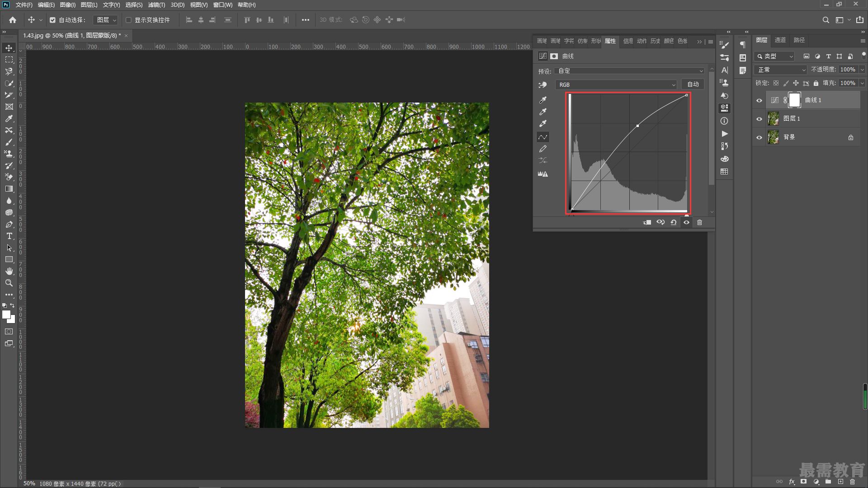This screenshot has height=488, width=868.
Task: Clip curves adjustment to layer below
Action: tap(647, 222)
